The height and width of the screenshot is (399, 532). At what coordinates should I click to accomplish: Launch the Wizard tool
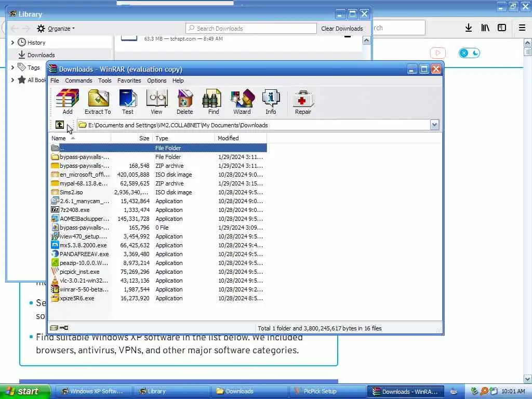[x=242, y=102]
